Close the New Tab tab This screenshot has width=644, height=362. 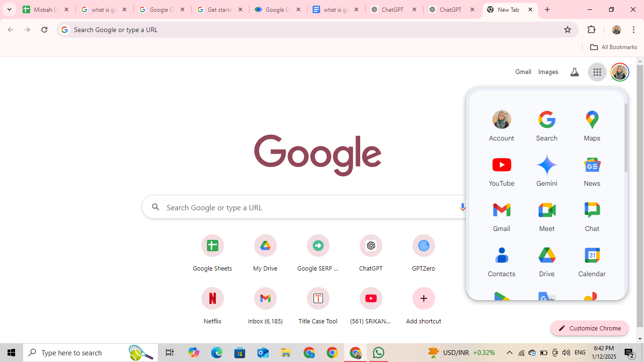530,9
